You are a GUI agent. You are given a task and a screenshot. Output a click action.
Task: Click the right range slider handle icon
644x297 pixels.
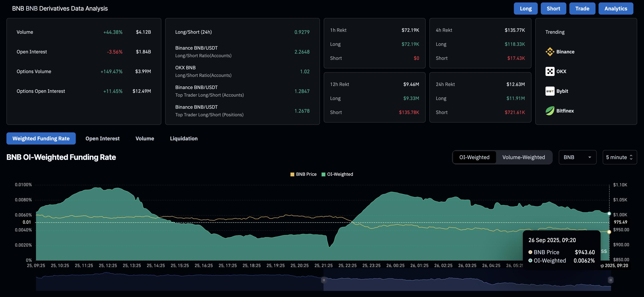(610, 280)
